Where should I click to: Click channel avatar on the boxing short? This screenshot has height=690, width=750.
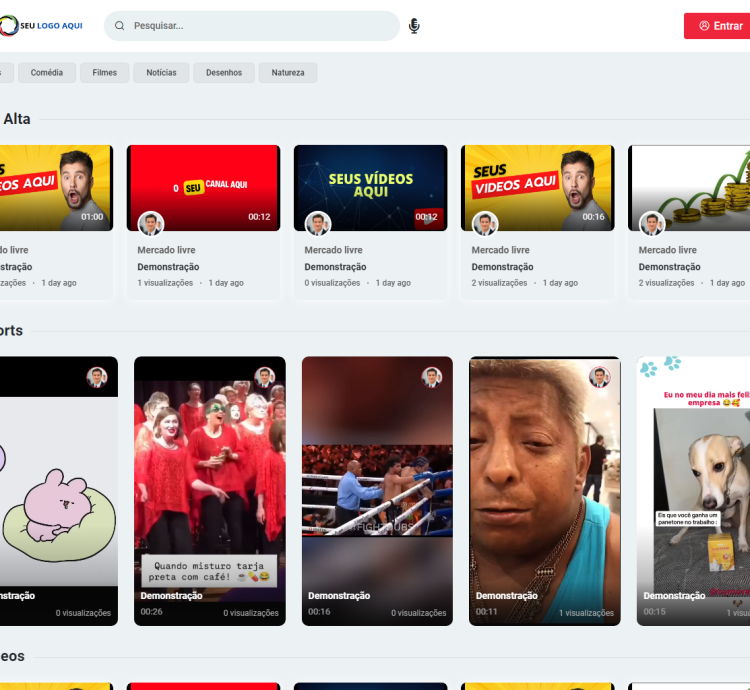click(x=432, y=377)
